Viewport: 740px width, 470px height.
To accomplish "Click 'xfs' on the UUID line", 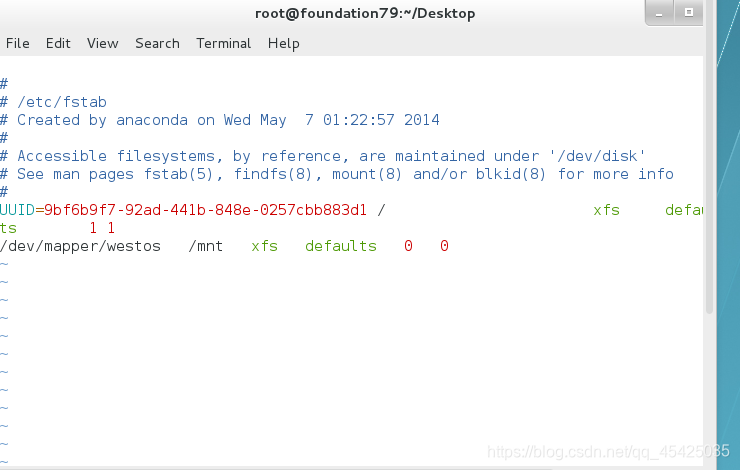I will pyautogui.click(x=606, y=210).
